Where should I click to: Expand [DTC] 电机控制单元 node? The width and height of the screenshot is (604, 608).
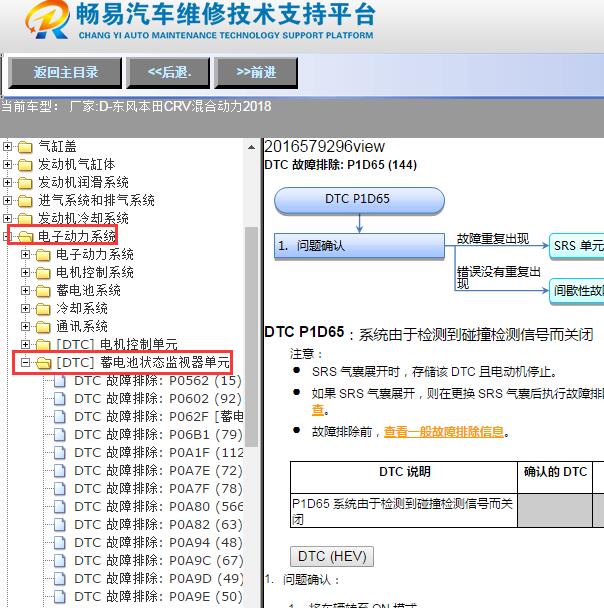click(x=25, y=344)
